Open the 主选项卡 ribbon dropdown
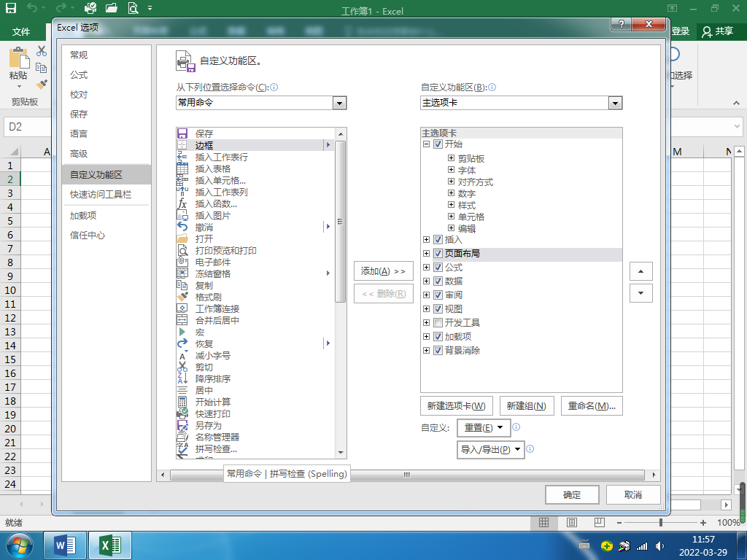This screenshot has height=560, width=747. click(615, 103)
